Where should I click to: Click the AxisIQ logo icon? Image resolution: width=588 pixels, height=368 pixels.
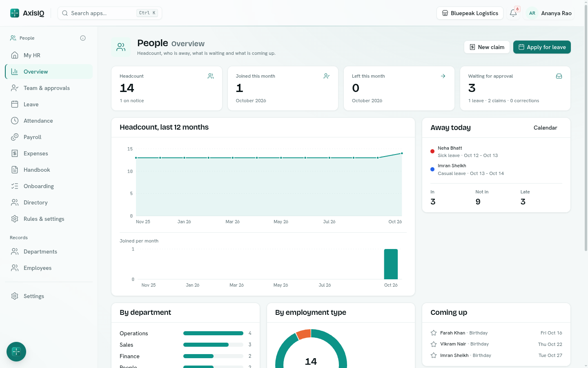click(15, 13)
